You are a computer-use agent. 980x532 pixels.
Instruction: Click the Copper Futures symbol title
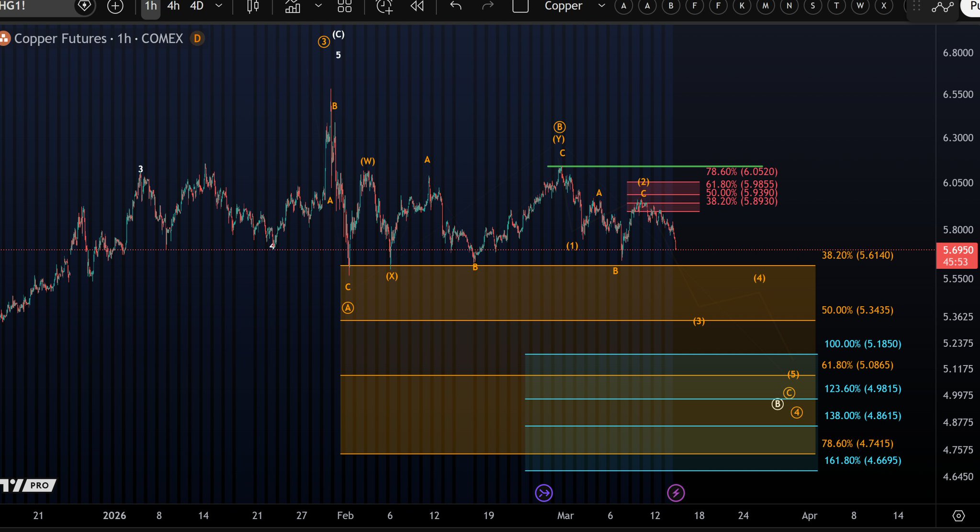coord(60,38)
